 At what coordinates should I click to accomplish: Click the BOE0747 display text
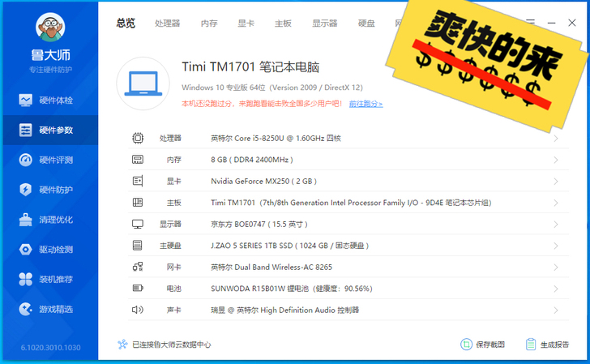(259, 224)
